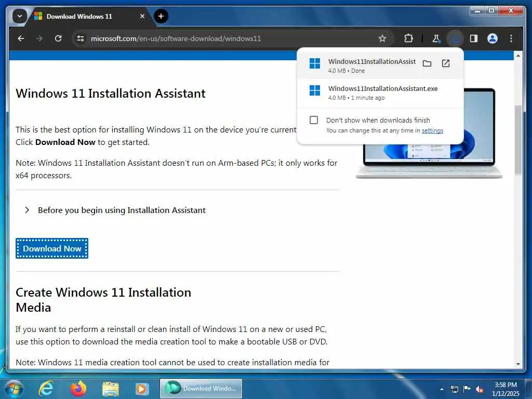Reload the current page
This screenshot has width=532, height=399.
(x=58, y=38)
